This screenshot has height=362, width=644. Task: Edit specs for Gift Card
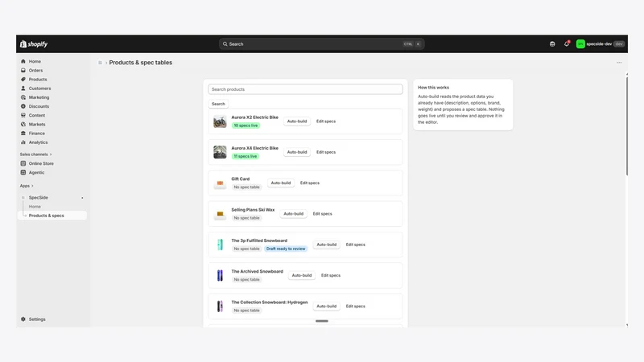pos(310,183)
